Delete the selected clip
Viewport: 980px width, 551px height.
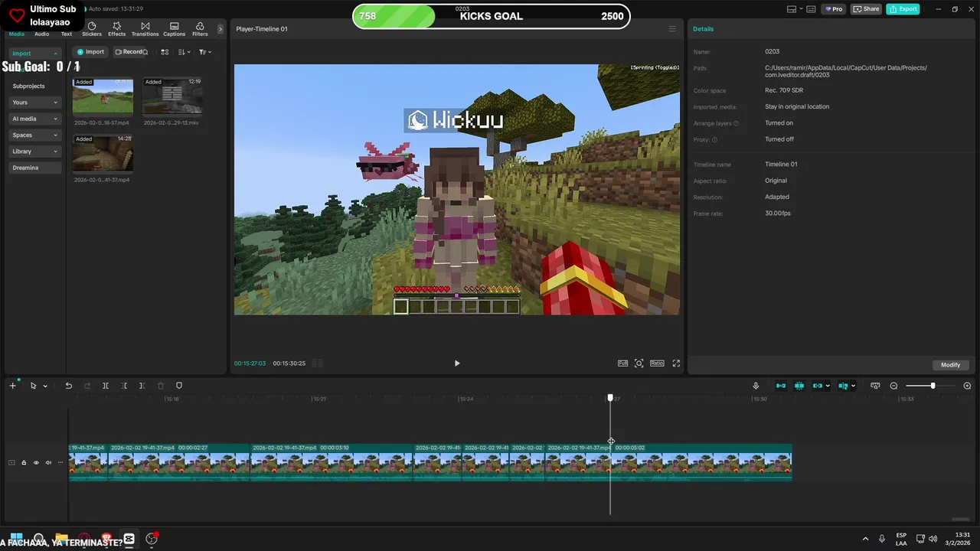click(160, 386)
